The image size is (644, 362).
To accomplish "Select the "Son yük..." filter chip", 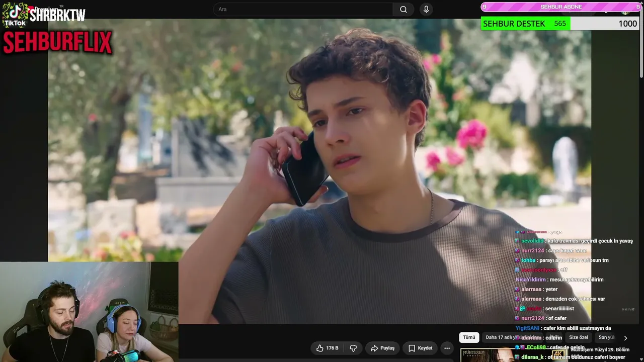I will coord(607,337).
